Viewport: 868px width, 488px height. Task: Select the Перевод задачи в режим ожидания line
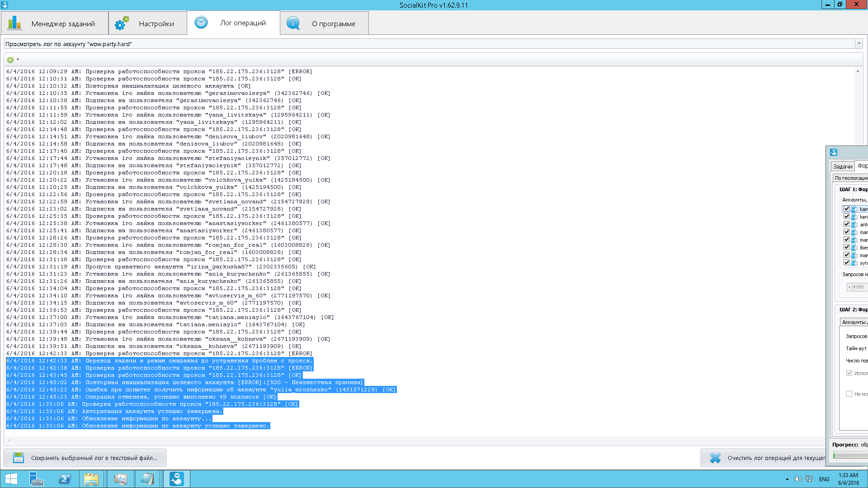[x=159, y=361]
